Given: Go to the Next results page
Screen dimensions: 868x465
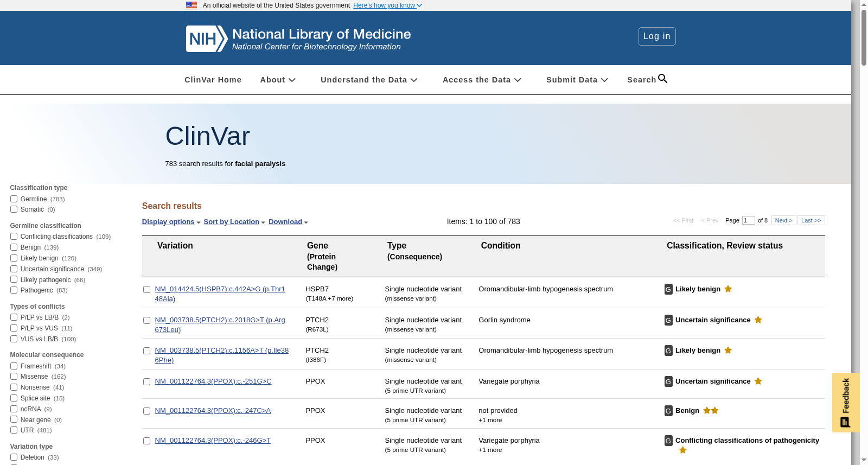Looking at the screenshot, I should coord(784,220).
